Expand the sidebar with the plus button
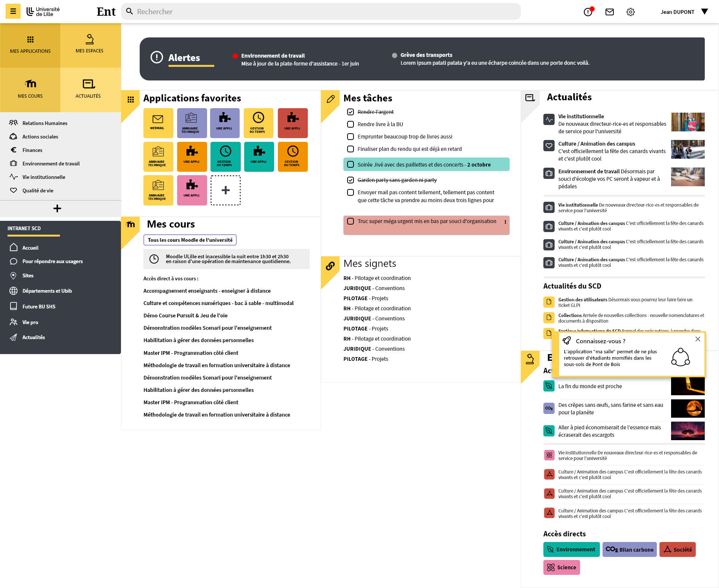 [x=57, y=208]
